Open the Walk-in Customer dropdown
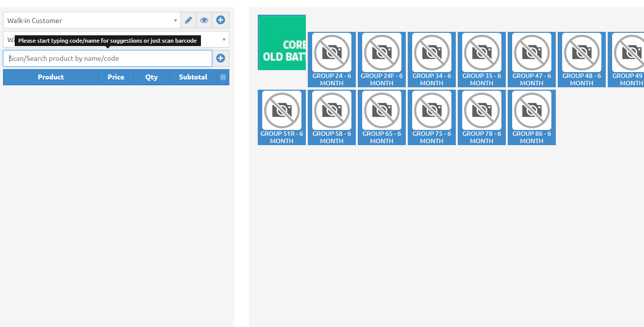 click(x=92, y=21)
